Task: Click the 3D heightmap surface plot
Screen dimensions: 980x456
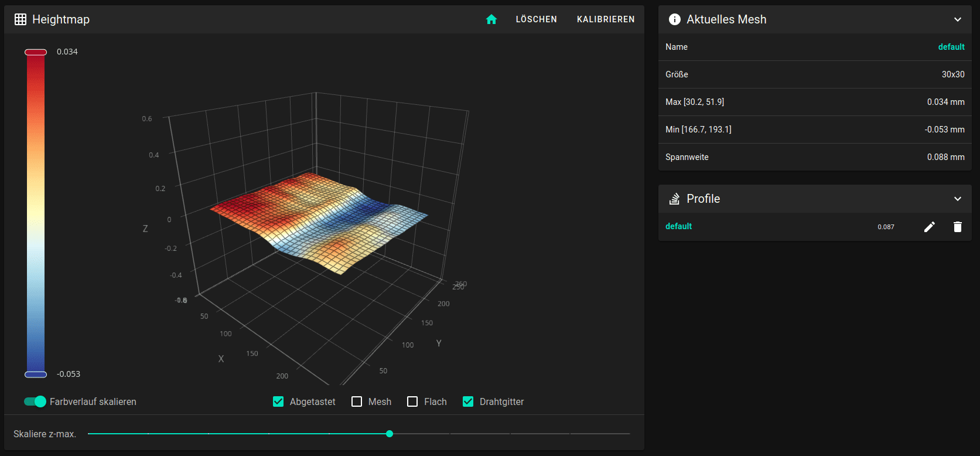Action: [x=319, y=223]
